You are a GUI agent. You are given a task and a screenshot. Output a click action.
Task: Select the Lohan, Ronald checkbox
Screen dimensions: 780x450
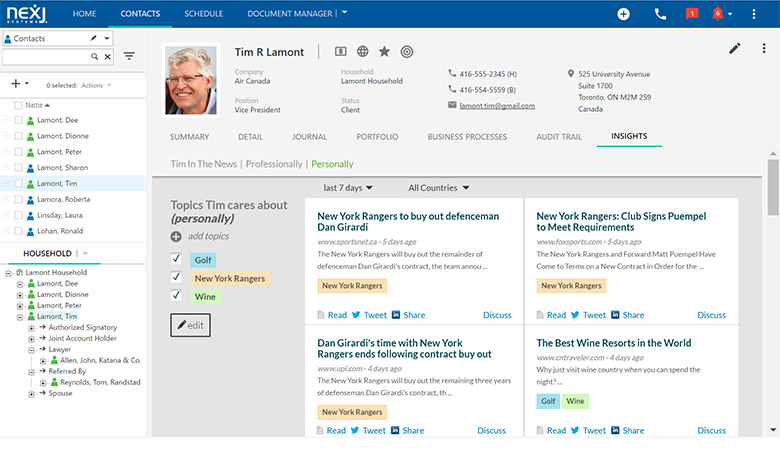coord(18,231)
